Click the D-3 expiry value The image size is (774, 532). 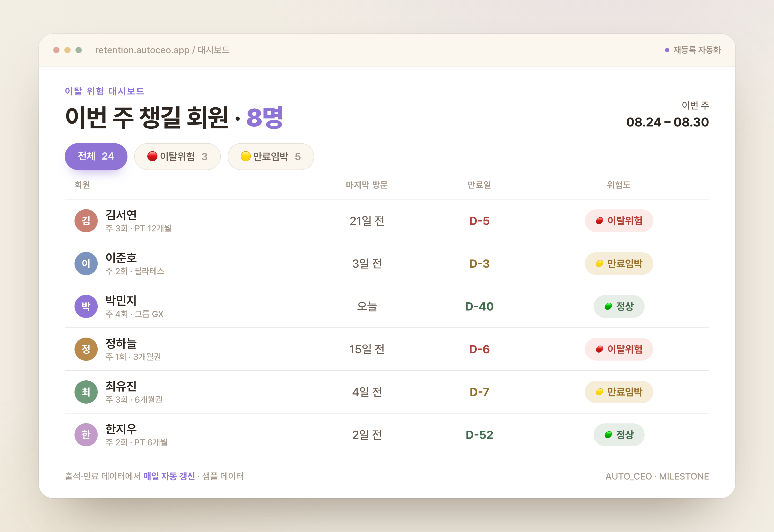tap(479, 263)
